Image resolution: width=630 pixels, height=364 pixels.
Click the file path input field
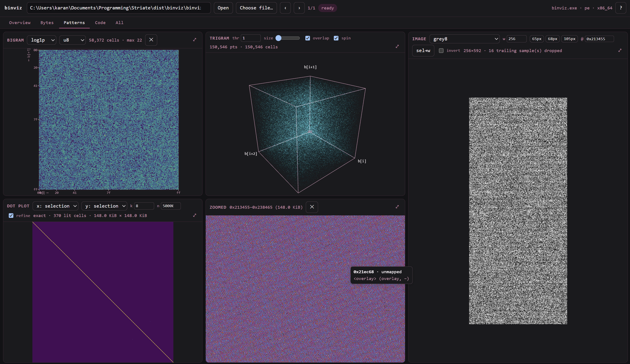point(118,8)
